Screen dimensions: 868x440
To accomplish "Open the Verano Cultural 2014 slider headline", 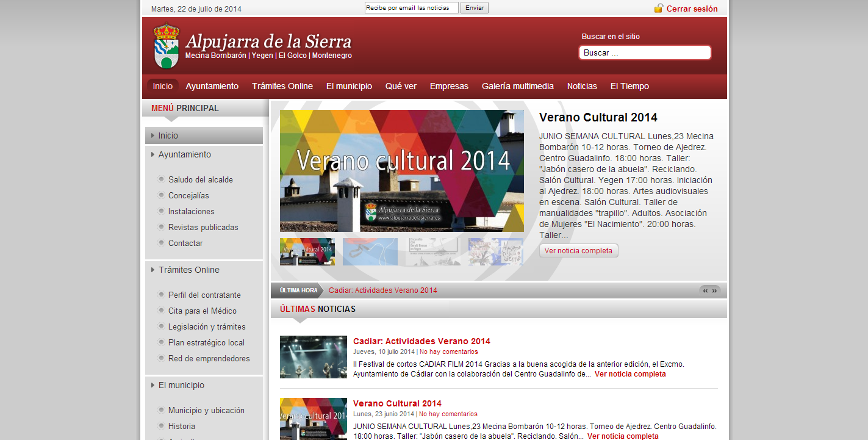I will pos(598,118).
